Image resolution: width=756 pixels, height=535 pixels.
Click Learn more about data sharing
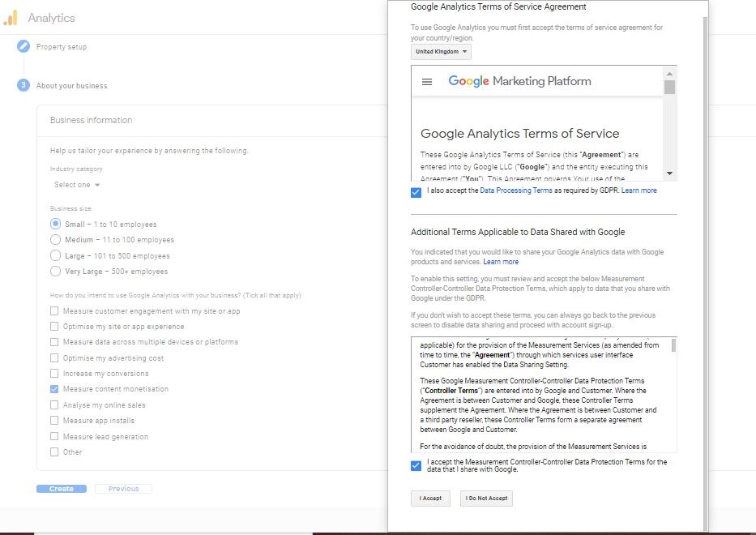click(x=501, y=262)
